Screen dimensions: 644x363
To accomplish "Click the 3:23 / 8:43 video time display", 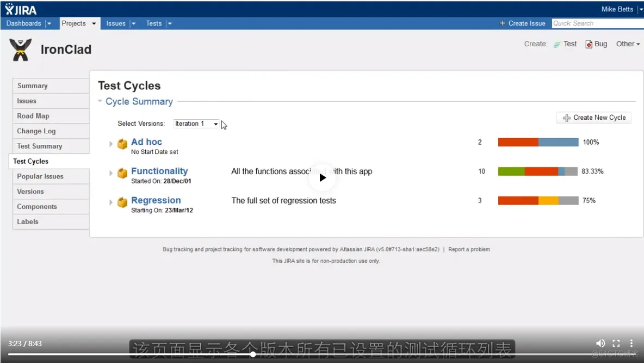I will (x=25, y=343).
